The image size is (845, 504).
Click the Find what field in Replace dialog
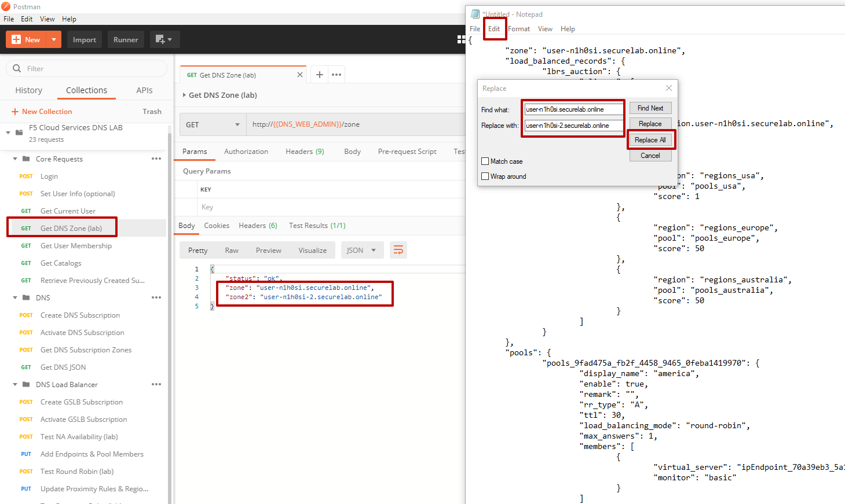tap(573, 109)
